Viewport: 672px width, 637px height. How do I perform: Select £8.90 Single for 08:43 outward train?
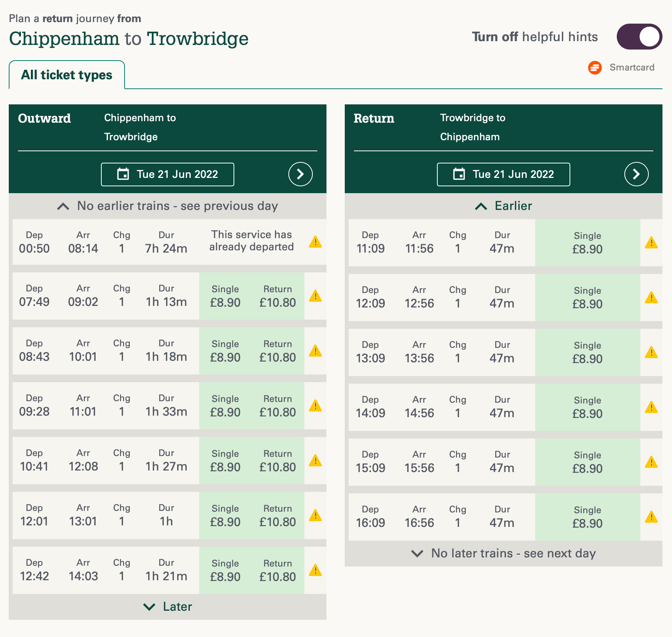(225, 351)
